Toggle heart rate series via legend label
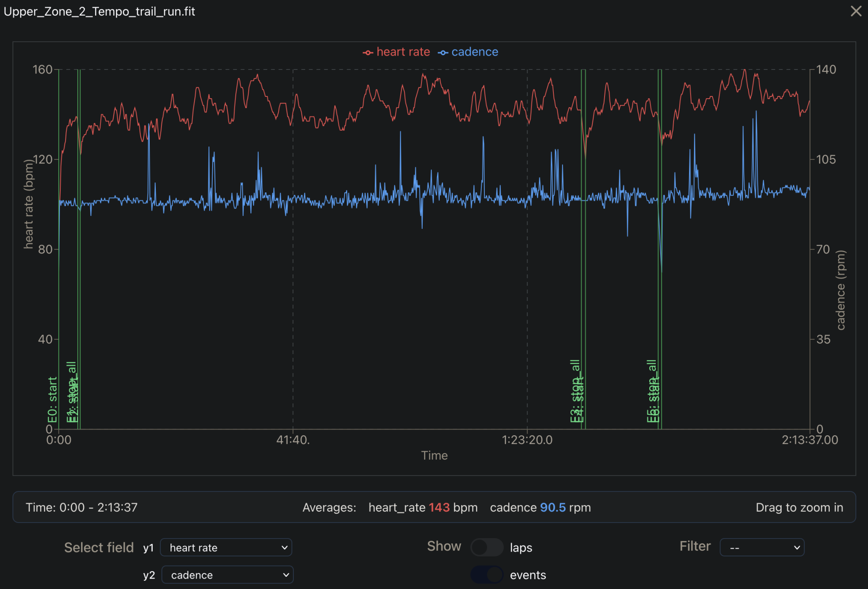868x589 pixels. (x=403, y=52)
